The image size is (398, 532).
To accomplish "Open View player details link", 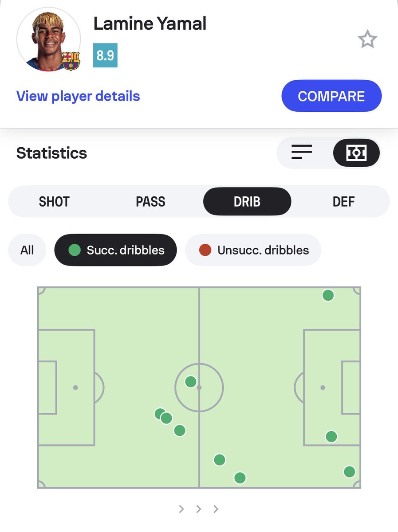I will pyautogui.click(x=78, y=96).
